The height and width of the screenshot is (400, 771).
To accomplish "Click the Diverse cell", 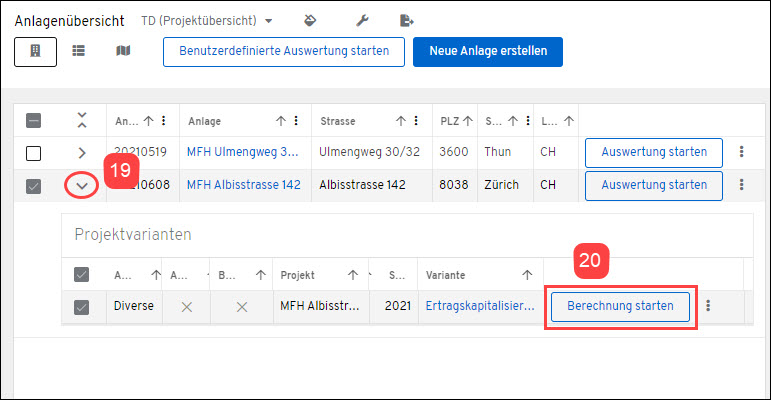I will click(x=134, y=306).
